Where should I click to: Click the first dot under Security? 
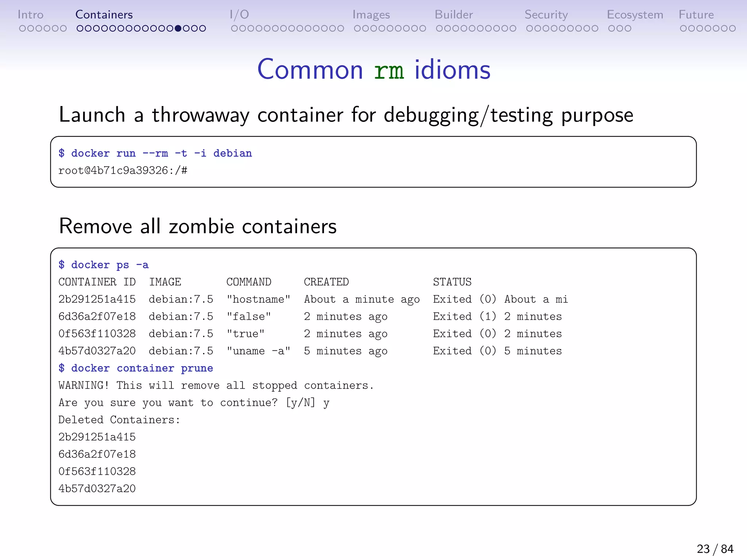coord(529,28)
